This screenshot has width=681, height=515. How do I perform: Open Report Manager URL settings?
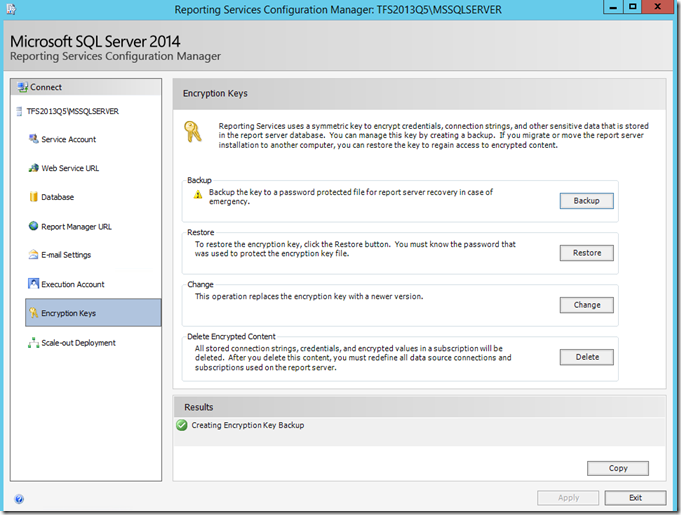76,227
